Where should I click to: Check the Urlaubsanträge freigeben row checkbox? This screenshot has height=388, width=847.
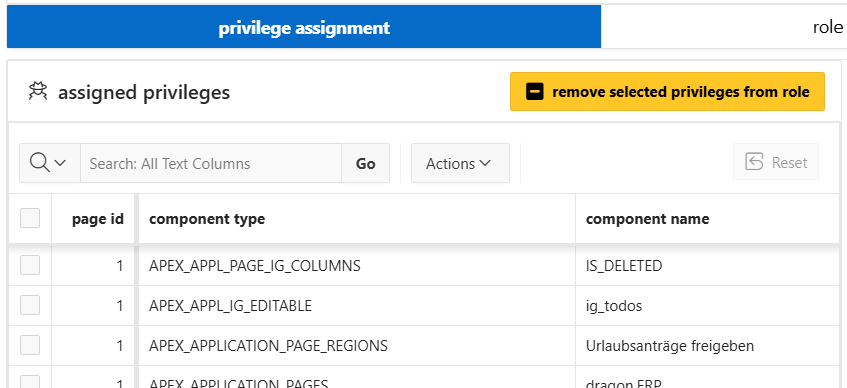click(30, 345)
